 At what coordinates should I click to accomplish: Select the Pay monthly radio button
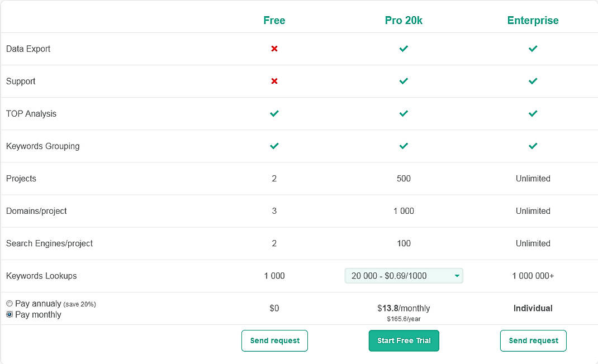(9, 314)
